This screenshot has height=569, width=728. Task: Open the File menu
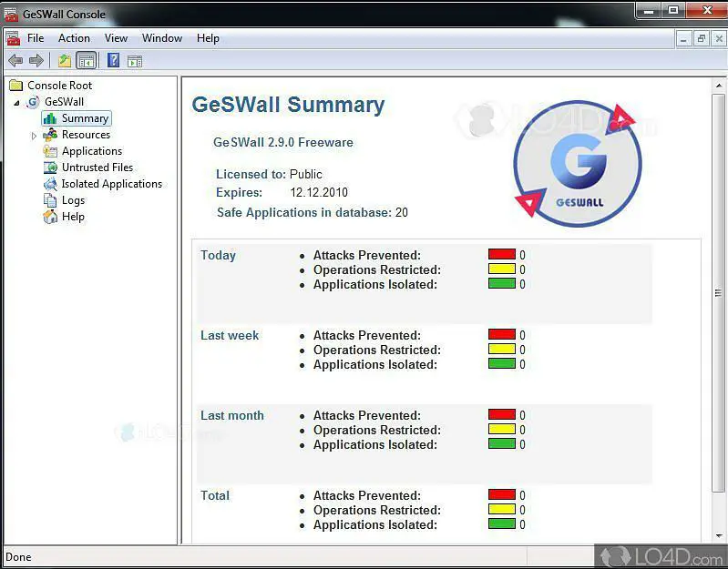[x=36, y=38]
